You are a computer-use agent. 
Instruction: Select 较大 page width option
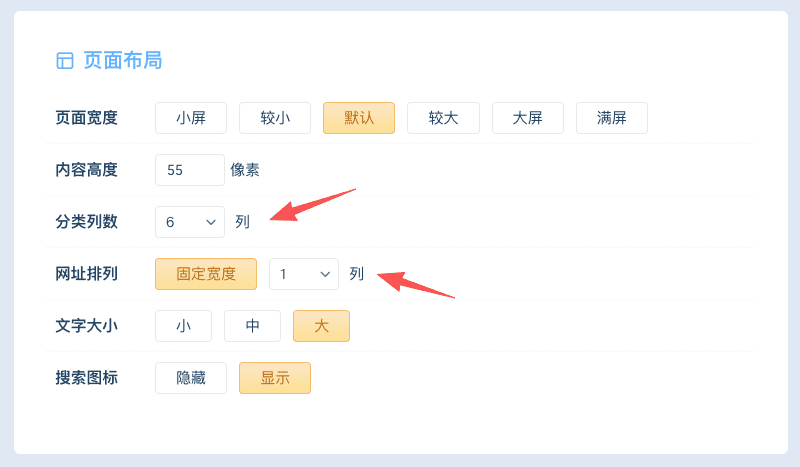[x=443, y=118]
